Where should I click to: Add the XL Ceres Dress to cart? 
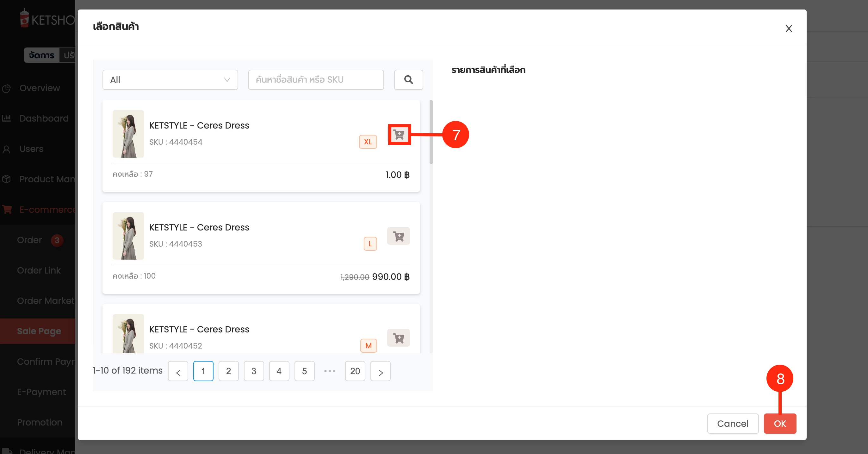coord(399,135)
